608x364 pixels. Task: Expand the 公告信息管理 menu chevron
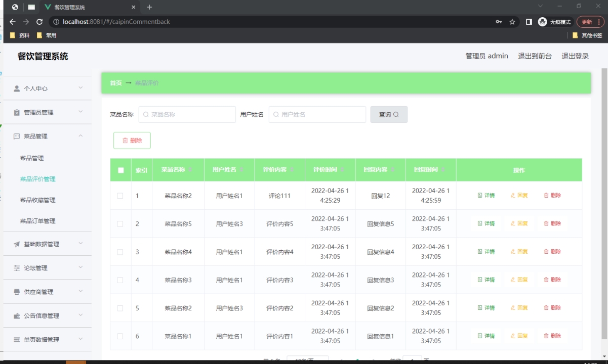(80, 315)
